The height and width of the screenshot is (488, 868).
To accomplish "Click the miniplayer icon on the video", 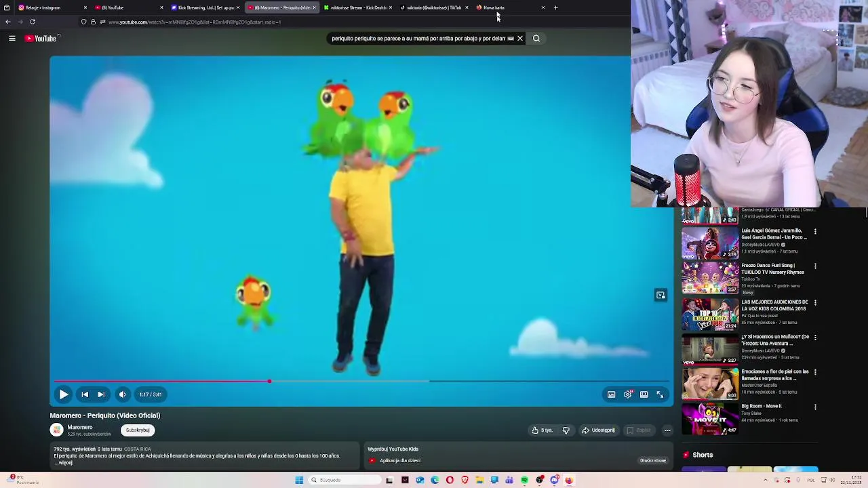I will pos(660,295).
